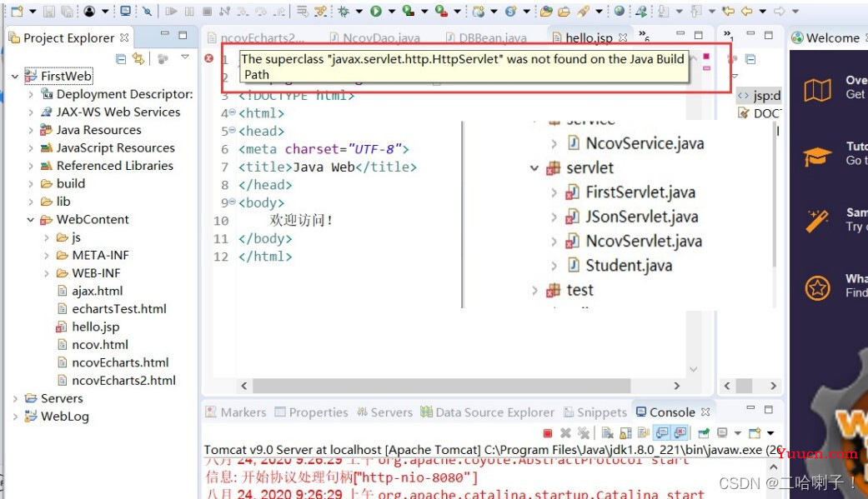
Task: Click the Resume debug icon
Action: click(x=171, y=11)
